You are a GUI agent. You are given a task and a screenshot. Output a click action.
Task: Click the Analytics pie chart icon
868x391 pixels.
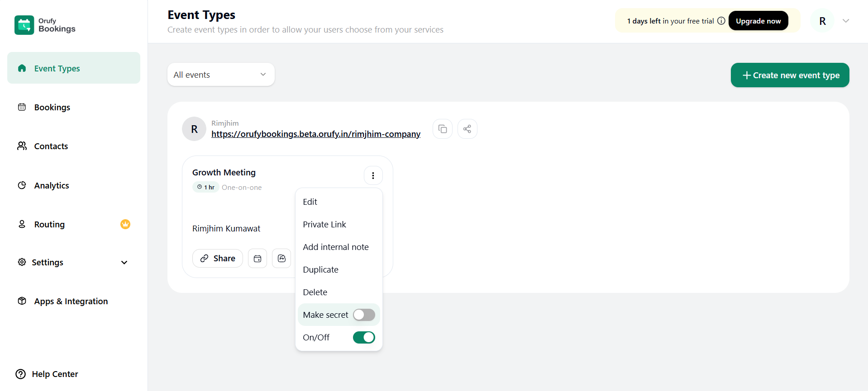click(x=22, y=185)
